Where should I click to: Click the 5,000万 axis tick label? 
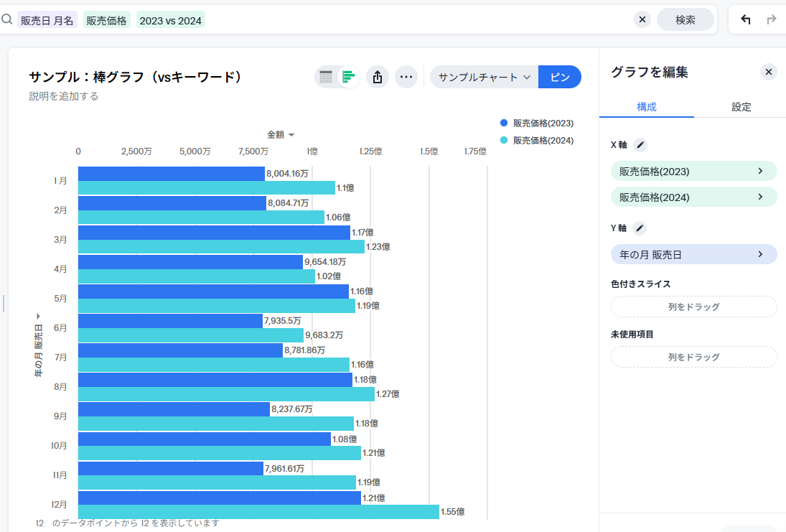pyautogui.click(x=195, y=151)
